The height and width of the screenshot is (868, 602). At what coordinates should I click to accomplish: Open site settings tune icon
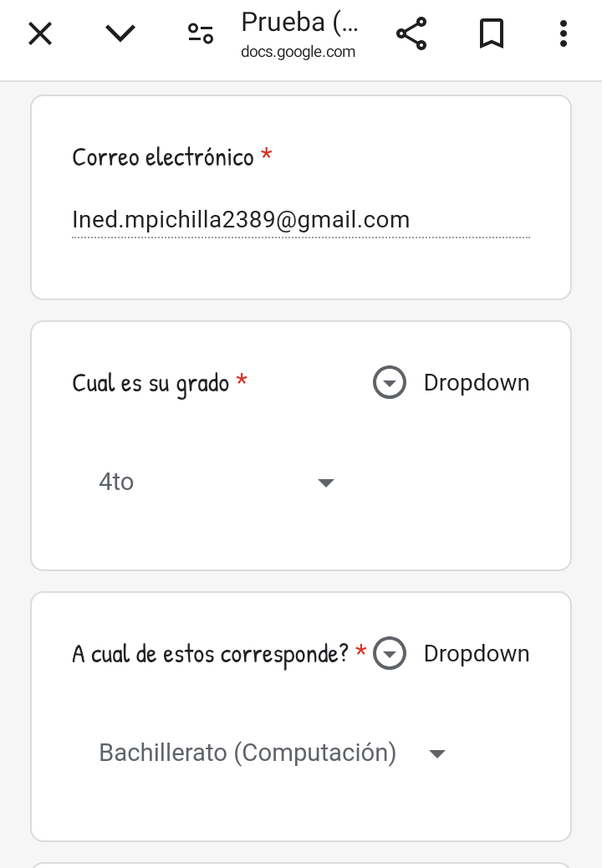click(201, 33)
